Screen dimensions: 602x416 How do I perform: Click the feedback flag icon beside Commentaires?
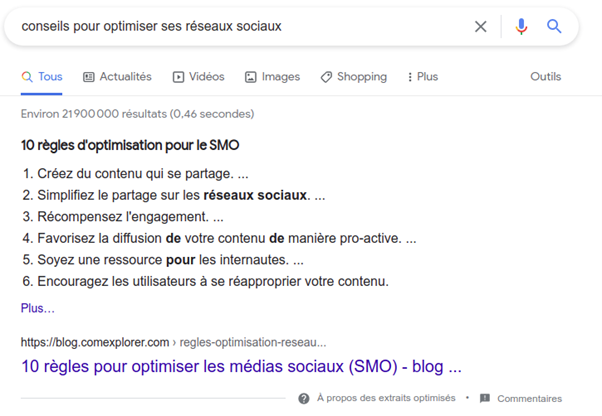point(485,398)
